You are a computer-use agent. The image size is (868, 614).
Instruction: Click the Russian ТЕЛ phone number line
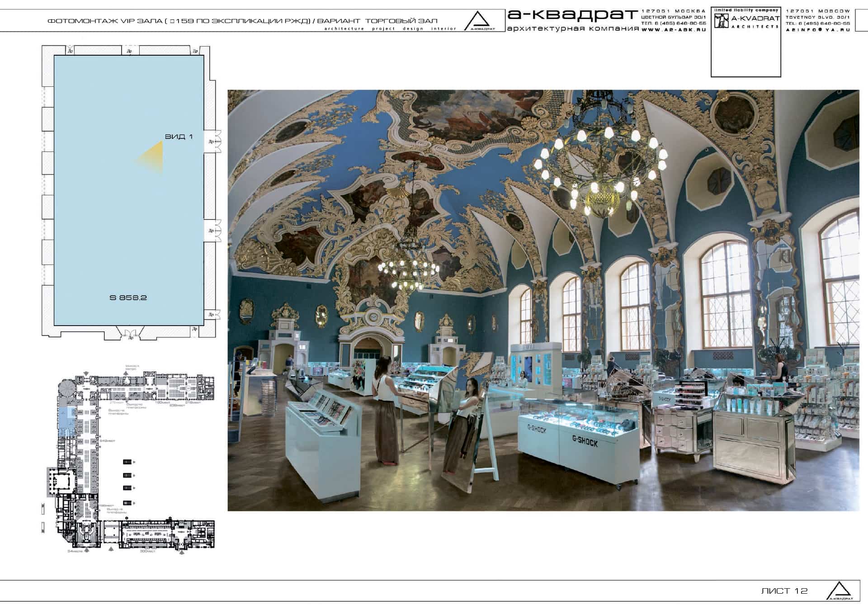[x=674, y=23]
